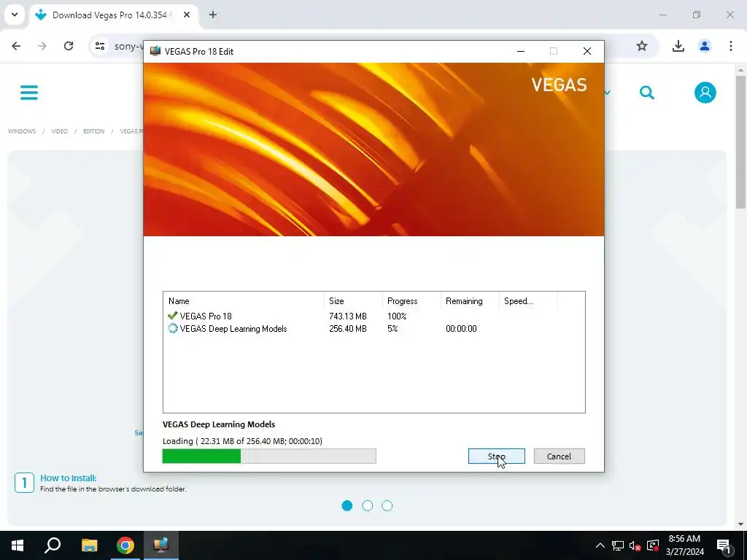Close the VEGAS Pro 18 Edit window
Image resolution: width=747 pixels, height=560 pixels.
(587, 51)
